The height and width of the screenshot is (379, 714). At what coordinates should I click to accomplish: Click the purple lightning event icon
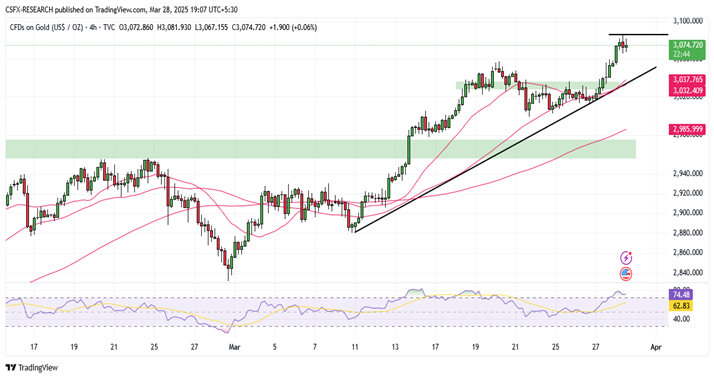click(x=627, y=258)
